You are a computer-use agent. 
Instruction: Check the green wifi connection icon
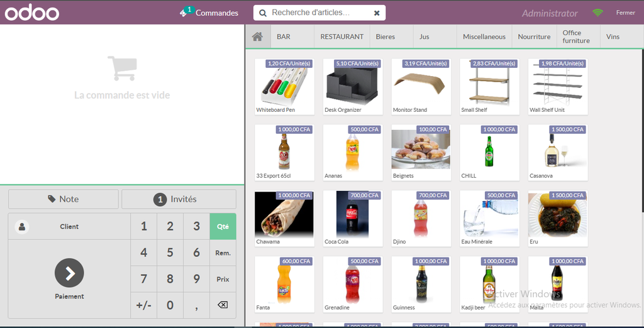(x=597, y=13)
